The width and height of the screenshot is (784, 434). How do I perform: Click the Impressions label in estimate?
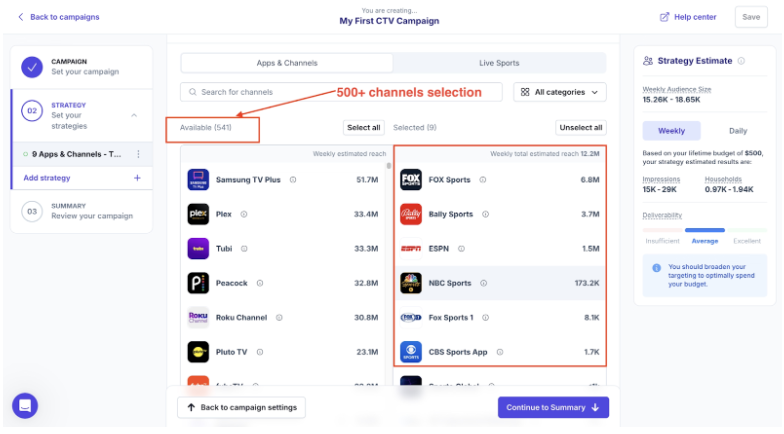(661, 179)
